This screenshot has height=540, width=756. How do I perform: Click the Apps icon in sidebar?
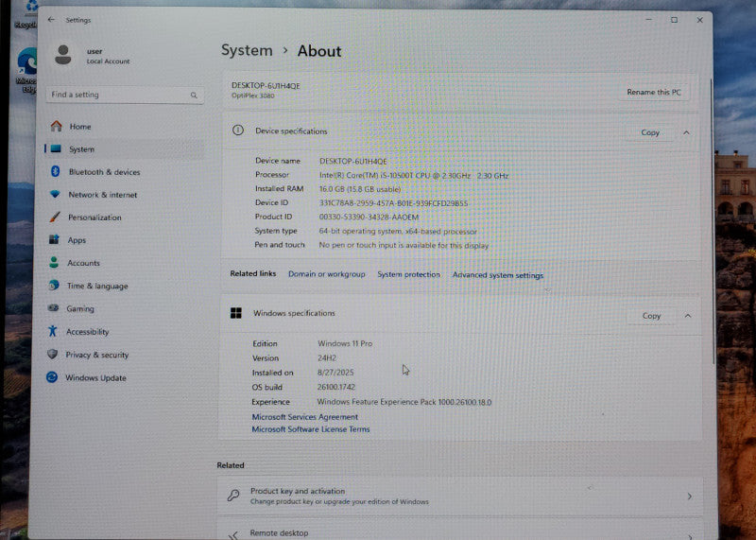tap(54, 239)
